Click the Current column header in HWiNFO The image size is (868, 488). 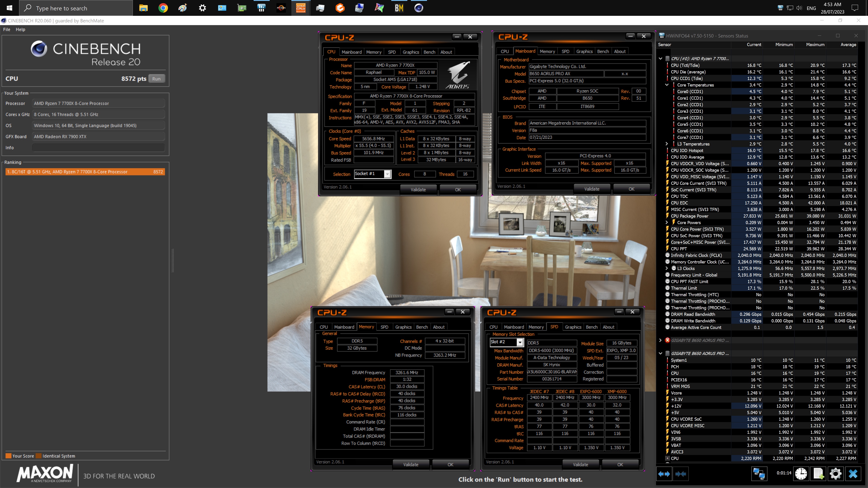pyautogui.click(x=754, y=45)
